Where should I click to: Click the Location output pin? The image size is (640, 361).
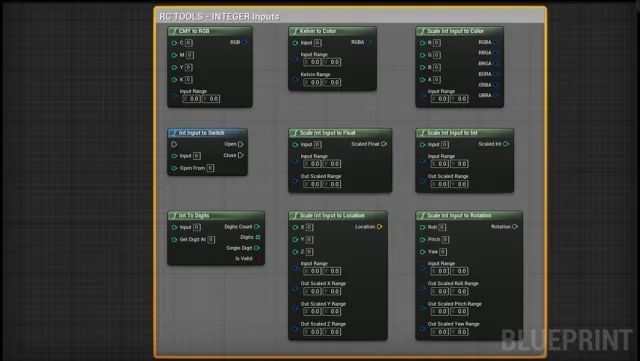[380, 227]
